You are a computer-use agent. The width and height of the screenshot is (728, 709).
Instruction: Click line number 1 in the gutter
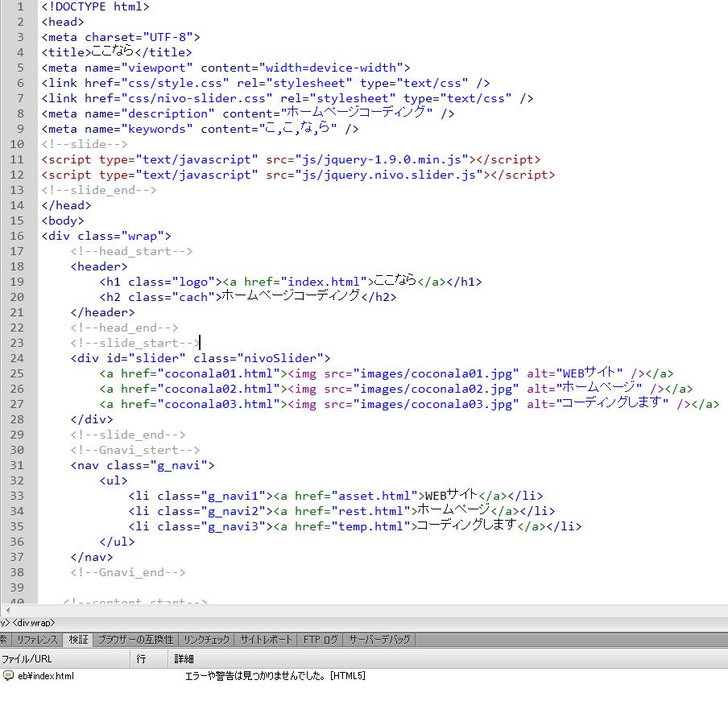(x=20, y=6)
